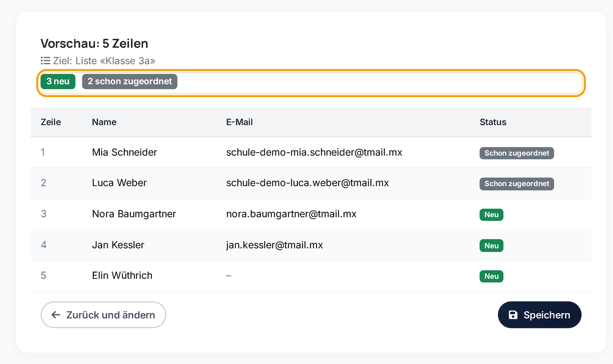Click row number 1 for Mia Schneider
The image size is (613, 364).
click(x=43, y=152)
